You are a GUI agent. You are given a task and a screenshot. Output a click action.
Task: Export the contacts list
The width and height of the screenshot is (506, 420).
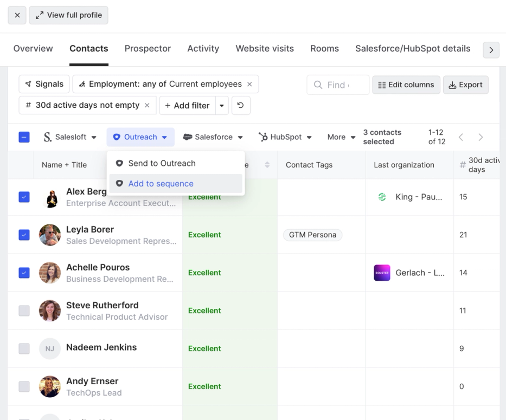tap(466, 85)
